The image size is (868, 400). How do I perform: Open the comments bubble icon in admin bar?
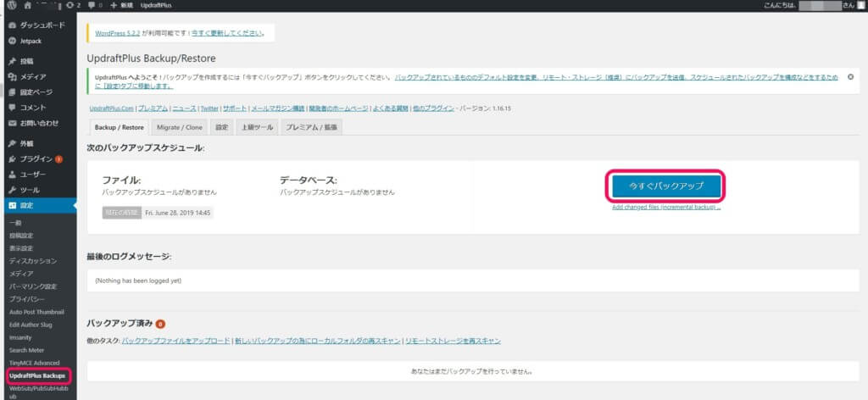pos(94,5)
